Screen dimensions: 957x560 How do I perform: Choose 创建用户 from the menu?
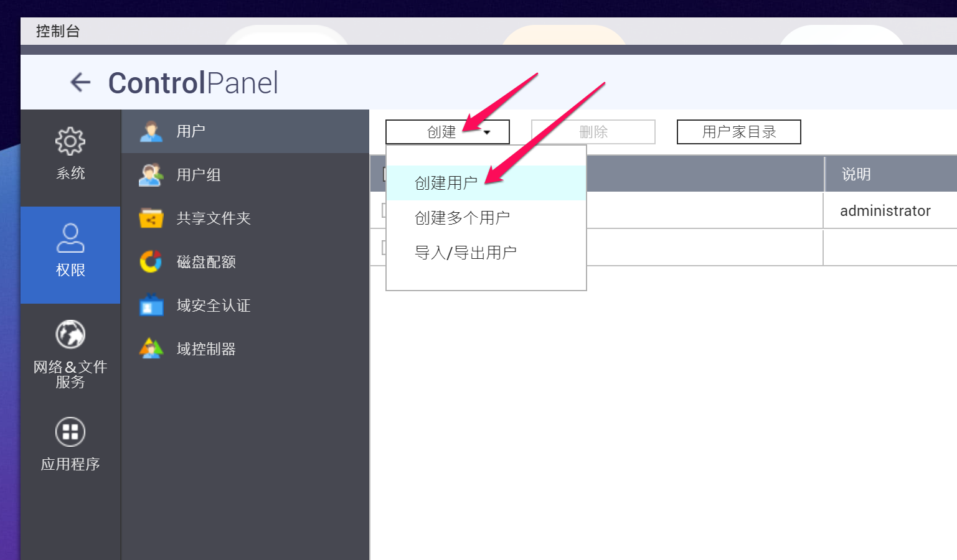(x=486, y=183)
